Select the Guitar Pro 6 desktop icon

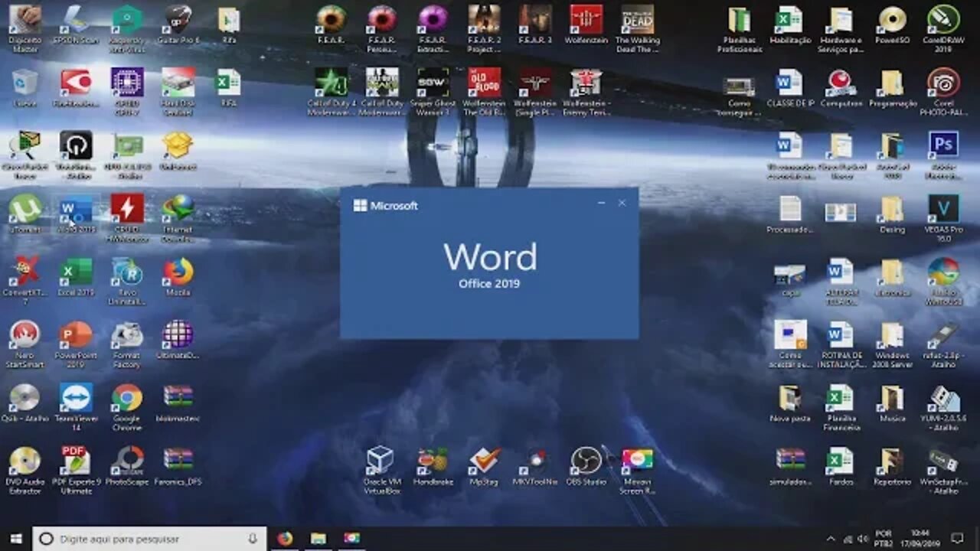coord(178,24)
